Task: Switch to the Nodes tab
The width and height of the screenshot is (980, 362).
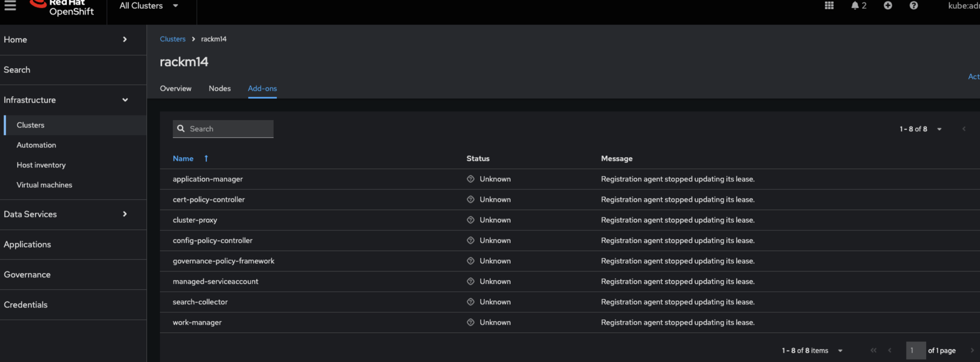Action: tap(219, 88)
